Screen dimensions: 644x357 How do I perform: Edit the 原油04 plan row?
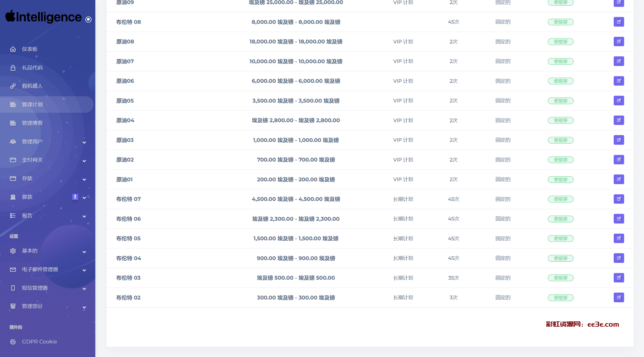click(x=619, y=120)
